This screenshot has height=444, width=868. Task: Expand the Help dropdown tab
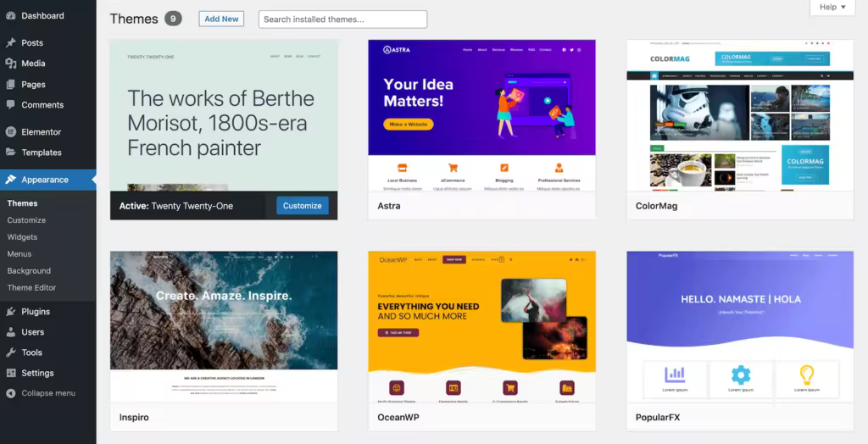point(832,7)
